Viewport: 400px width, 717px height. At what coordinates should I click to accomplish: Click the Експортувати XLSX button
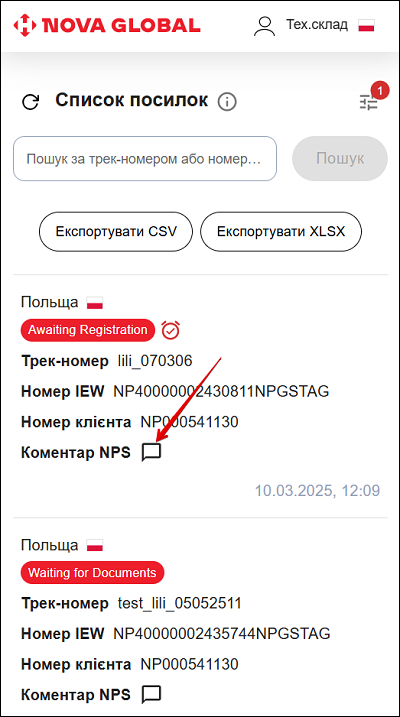coord(281,231)
